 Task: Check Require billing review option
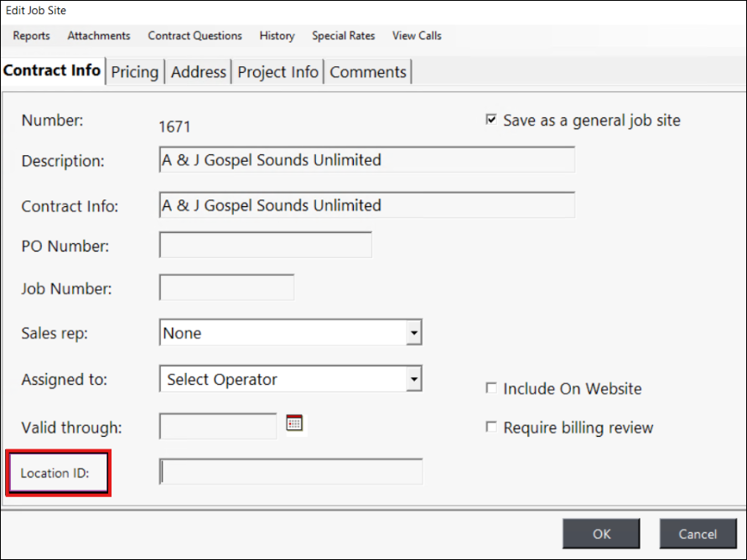click(491, 428)
